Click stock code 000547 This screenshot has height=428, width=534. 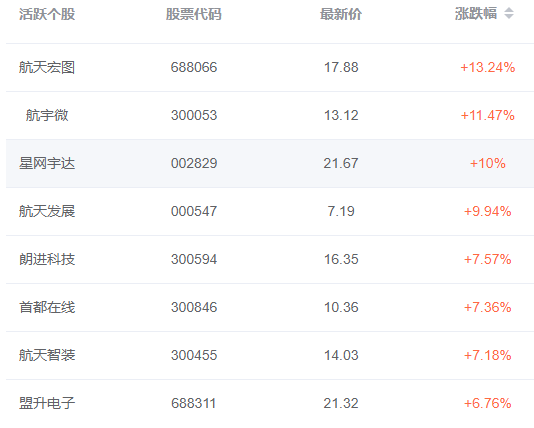[194, 211]
